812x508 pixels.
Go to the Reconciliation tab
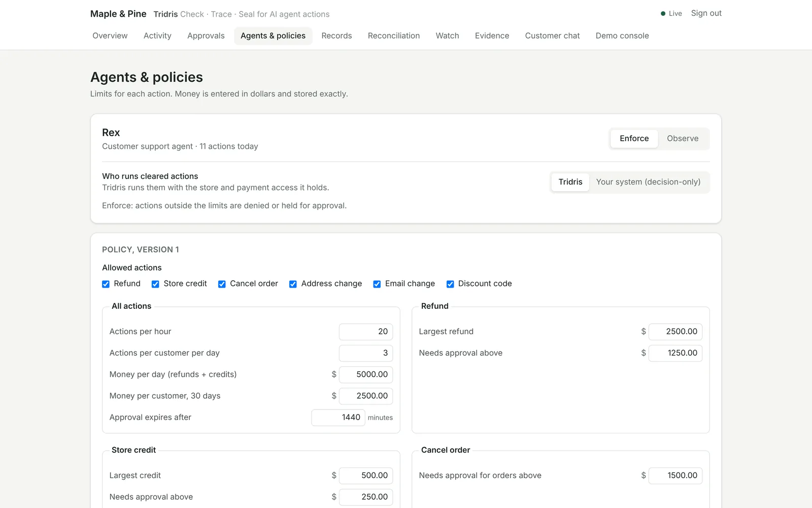[x=394, y=36]
